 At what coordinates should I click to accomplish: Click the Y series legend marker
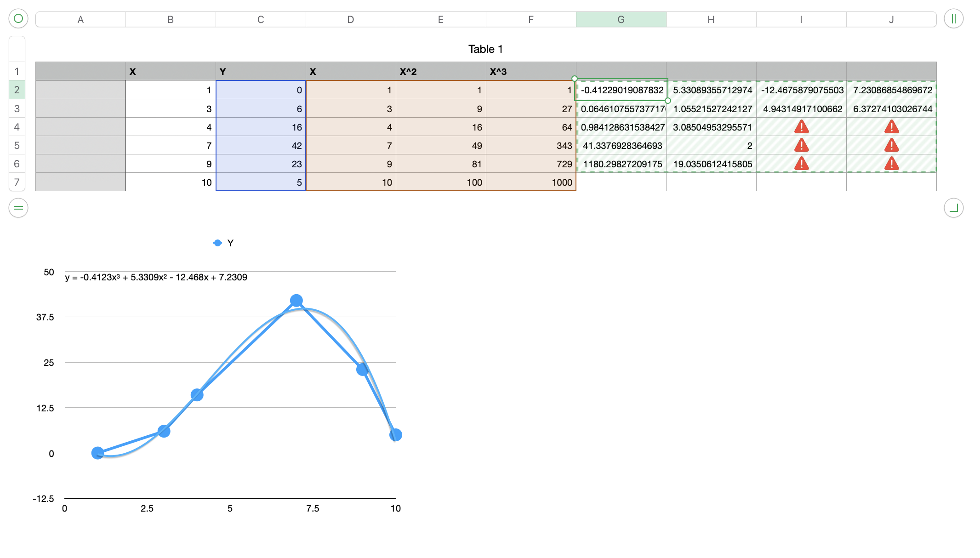pyautogui.click(x=217, y=243)
